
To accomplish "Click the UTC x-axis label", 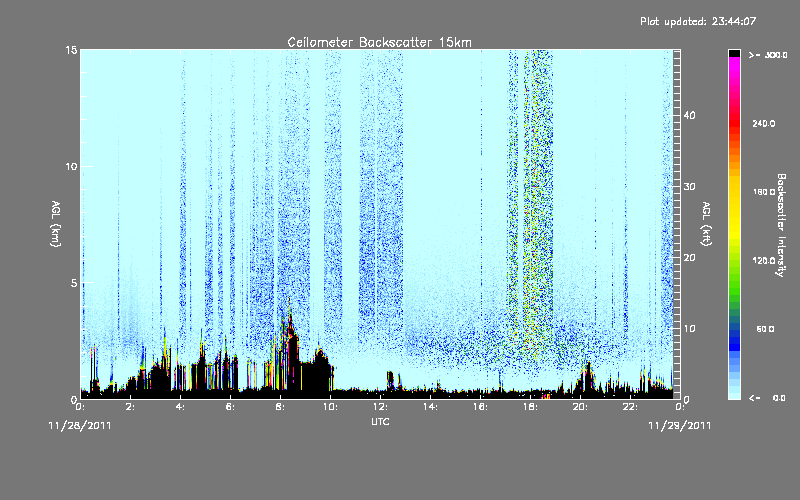I will coord(380,421).
